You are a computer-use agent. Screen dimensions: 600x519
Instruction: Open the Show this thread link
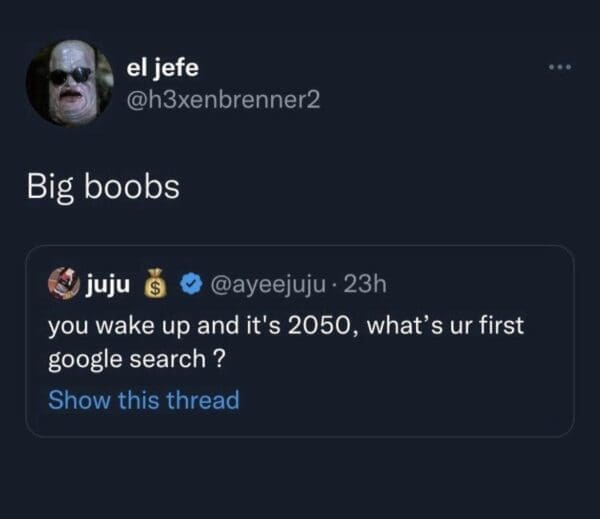click(144, 400)
